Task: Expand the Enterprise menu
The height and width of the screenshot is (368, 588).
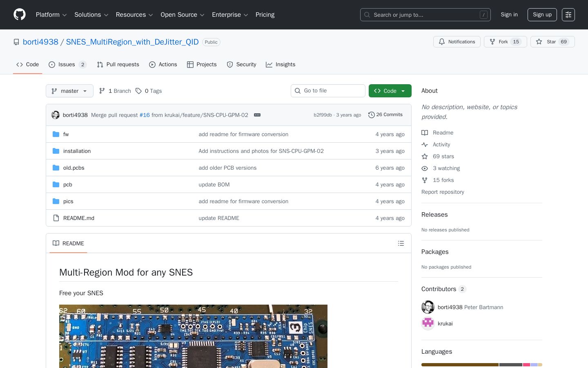Action: tap(230, 15)
